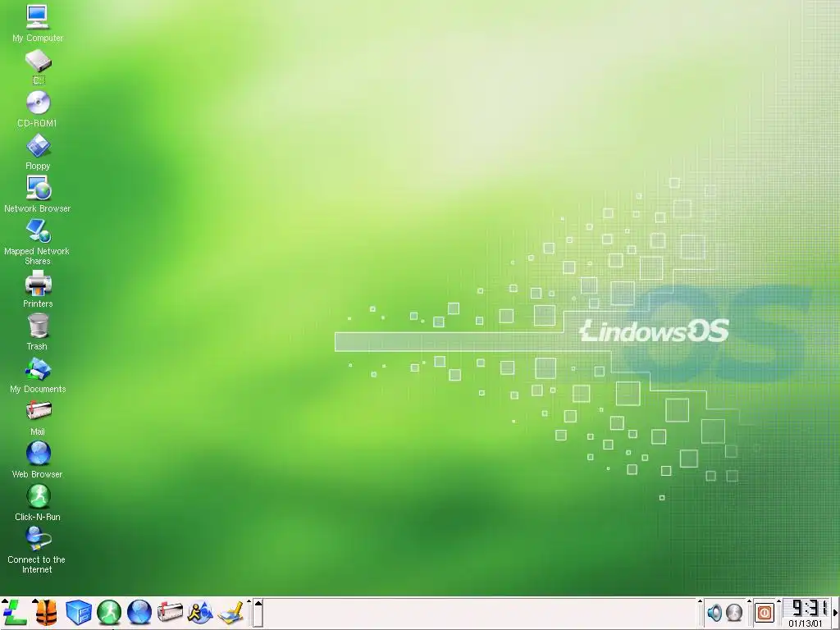The width and height of the screenshot is (840, 630).
Task: Open the green L launch menu
Action: click(x=15, y=612)
